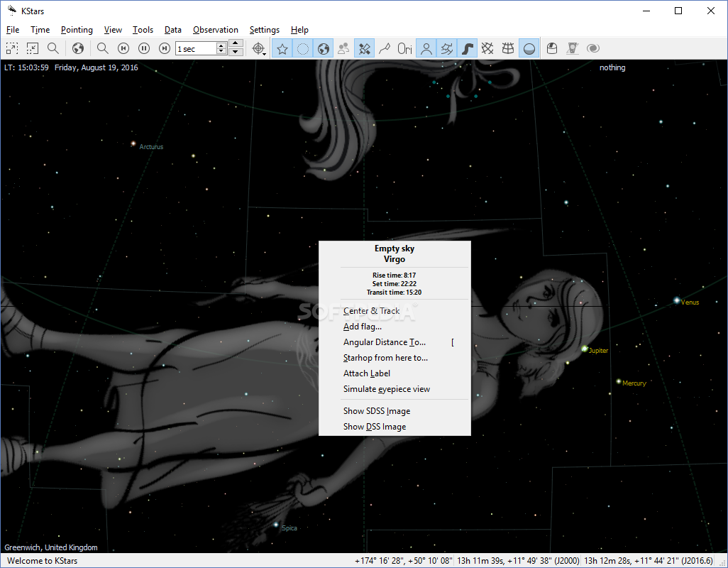Choose Show DSS Image
728x568 pixels.
[395, 426]
